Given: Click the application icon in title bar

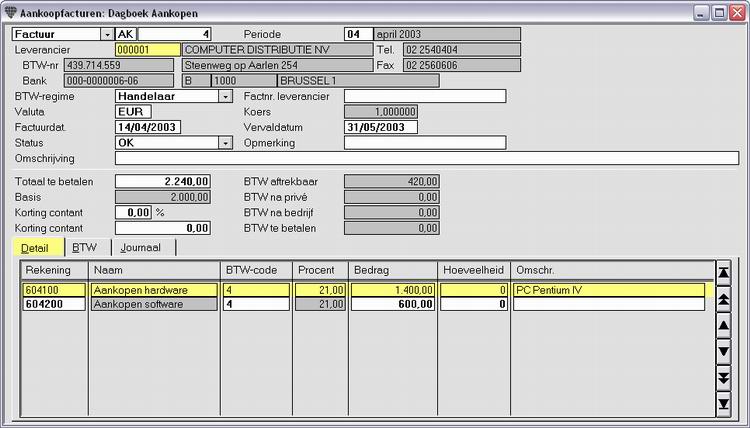Looking at the screenshot, I should (x=10, y=10).
